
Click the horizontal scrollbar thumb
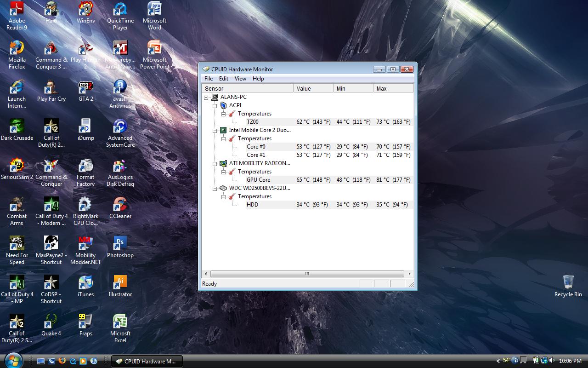coord(307,274)
